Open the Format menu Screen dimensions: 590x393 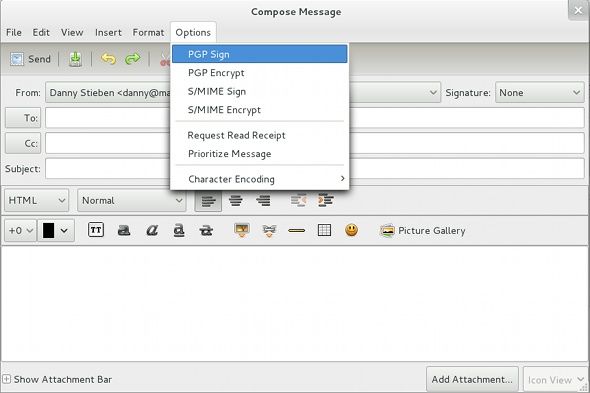148,33
